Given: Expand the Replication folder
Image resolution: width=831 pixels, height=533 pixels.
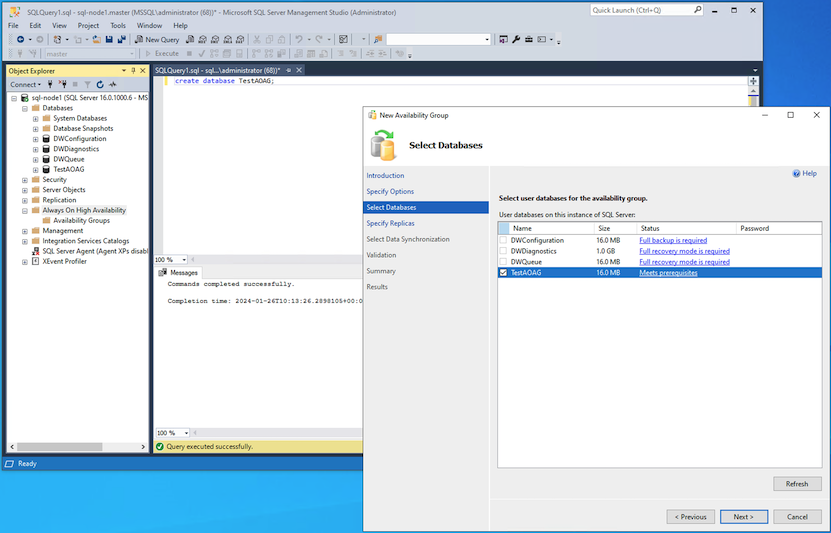Looking at the screenshot, I should [x=25, y=200].
